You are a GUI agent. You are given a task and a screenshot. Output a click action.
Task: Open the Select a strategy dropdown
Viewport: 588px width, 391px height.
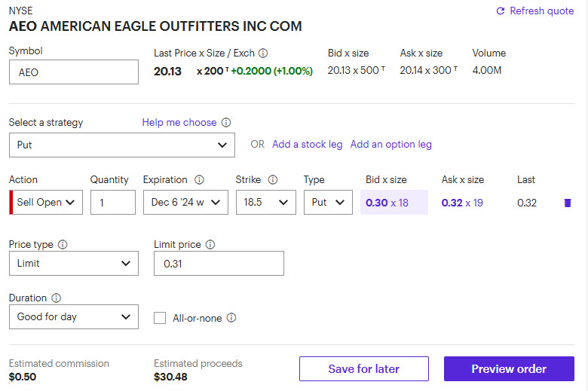(x=121, y=145)
